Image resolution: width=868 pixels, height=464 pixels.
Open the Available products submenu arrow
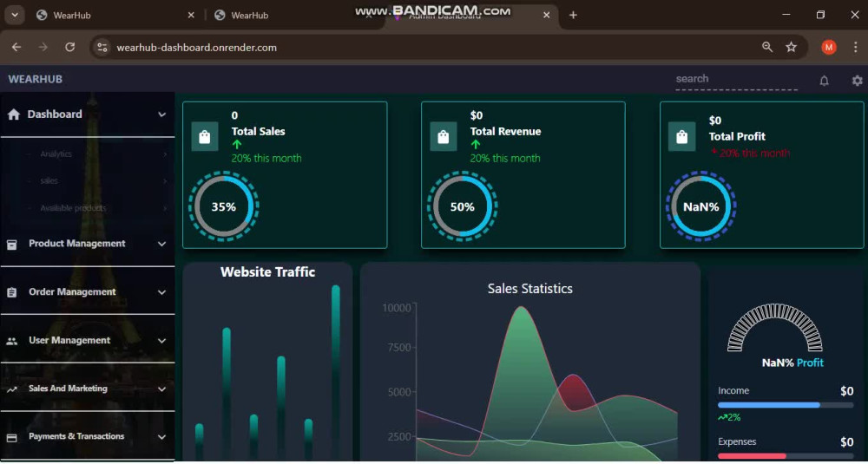(165, 208)
